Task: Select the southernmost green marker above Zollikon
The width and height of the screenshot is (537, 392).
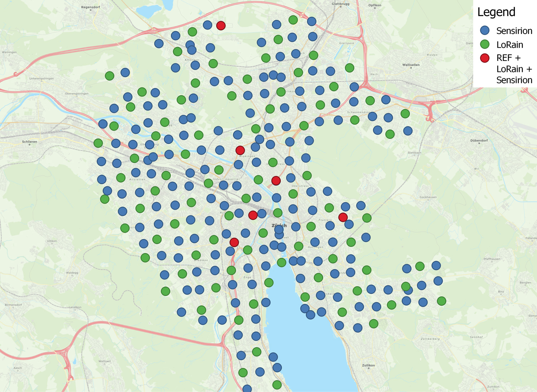Action: point(277,385)
